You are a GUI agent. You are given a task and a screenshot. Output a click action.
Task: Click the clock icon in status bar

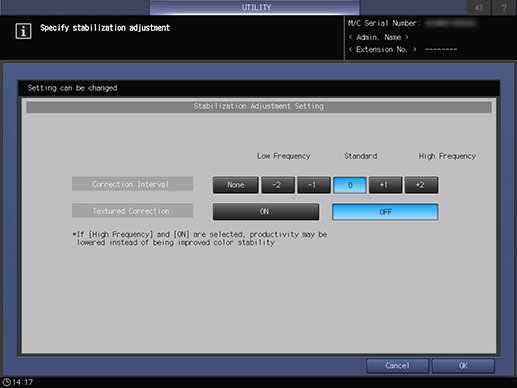click(6, 382)
